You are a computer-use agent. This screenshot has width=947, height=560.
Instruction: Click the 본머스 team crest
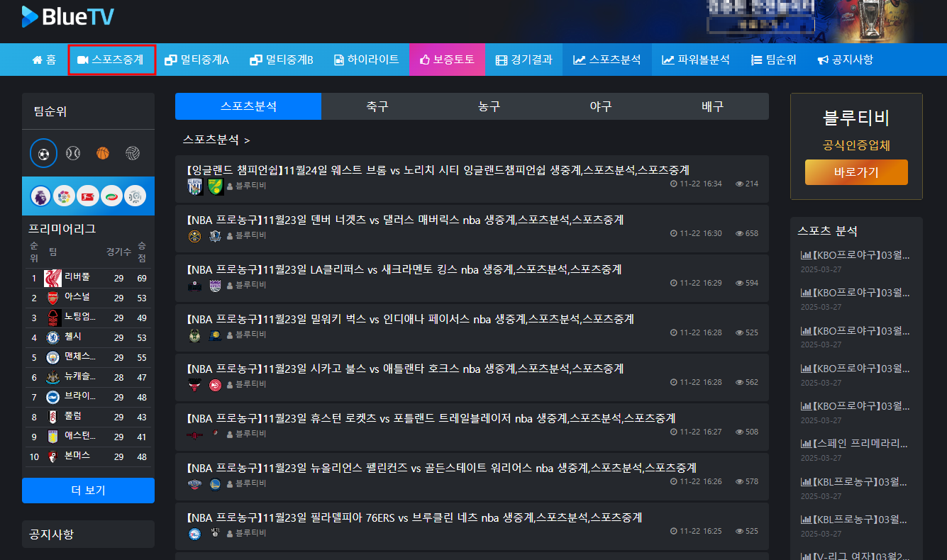coord(53,457)
